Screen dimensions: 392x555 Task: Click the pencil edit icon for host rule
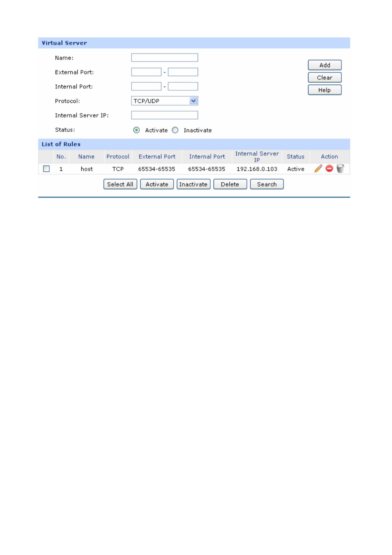(318, 168)
